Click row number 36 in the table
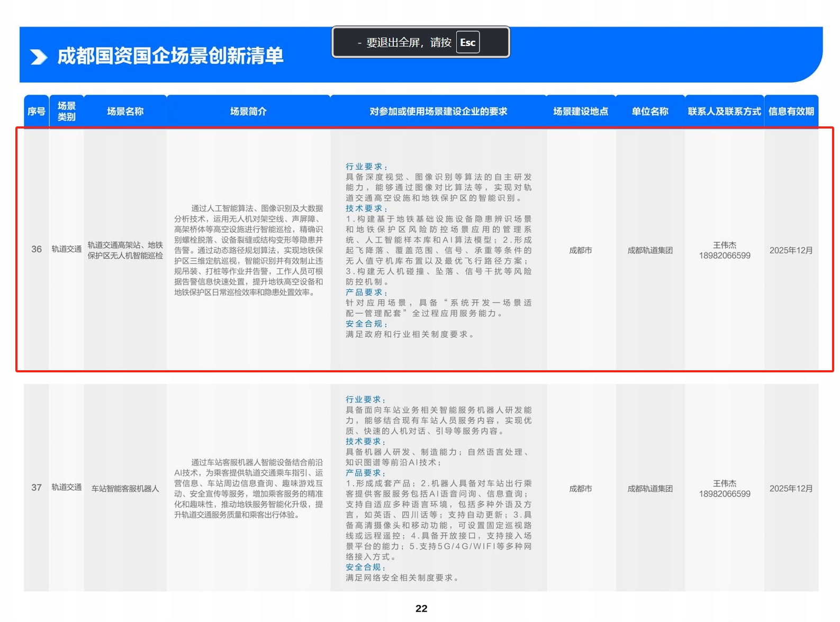Viewport: 840px width, 622px height. coord(37,249)
